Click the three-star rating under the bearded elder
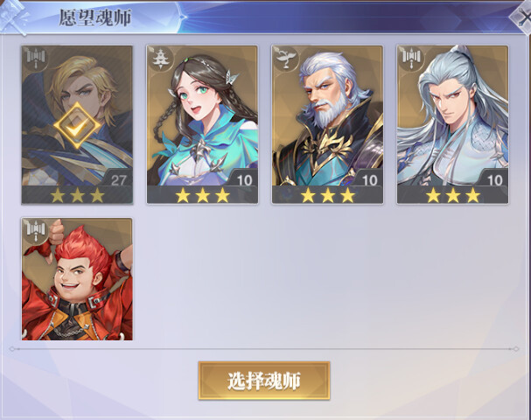 328,195
